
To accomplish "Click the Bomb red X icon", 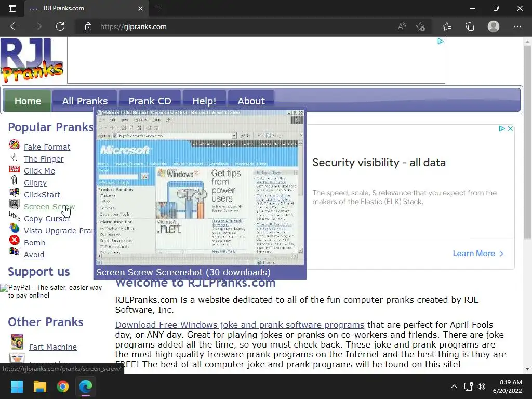I will click(x=14, y=240).
